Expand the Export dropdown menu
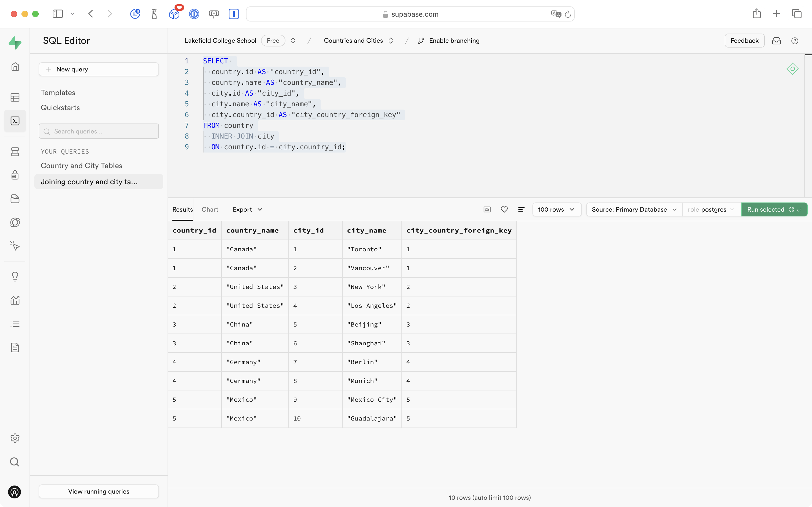812x507 pixels. click(247, 209)
